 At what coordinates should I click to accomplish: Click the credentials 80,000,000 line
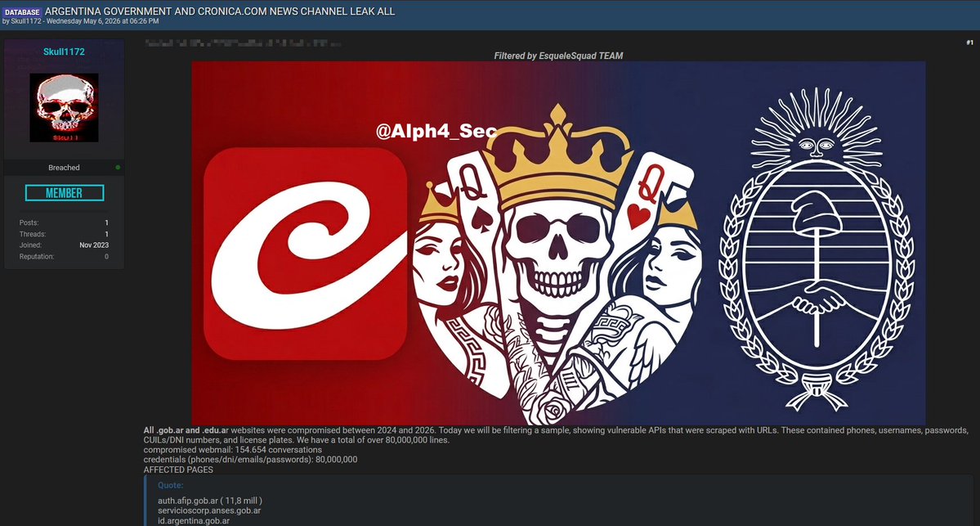click(251, 459)
